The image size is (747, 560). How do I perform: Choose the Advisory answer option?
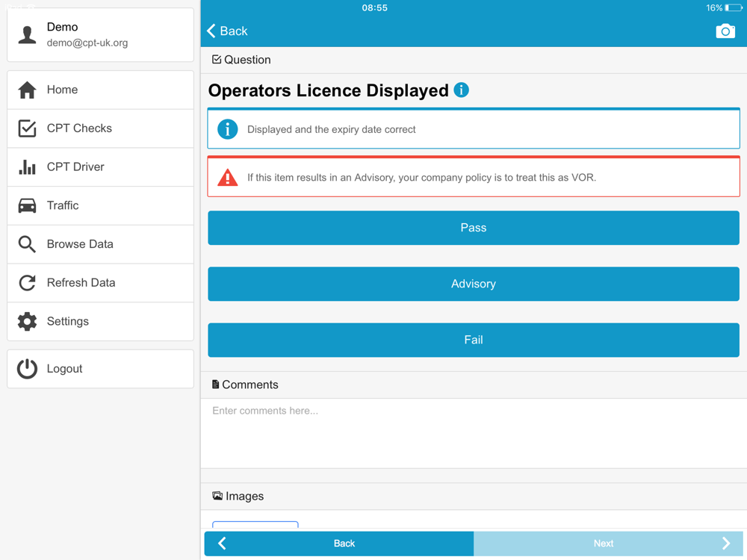pyautogui.click(x=473, y=284)
